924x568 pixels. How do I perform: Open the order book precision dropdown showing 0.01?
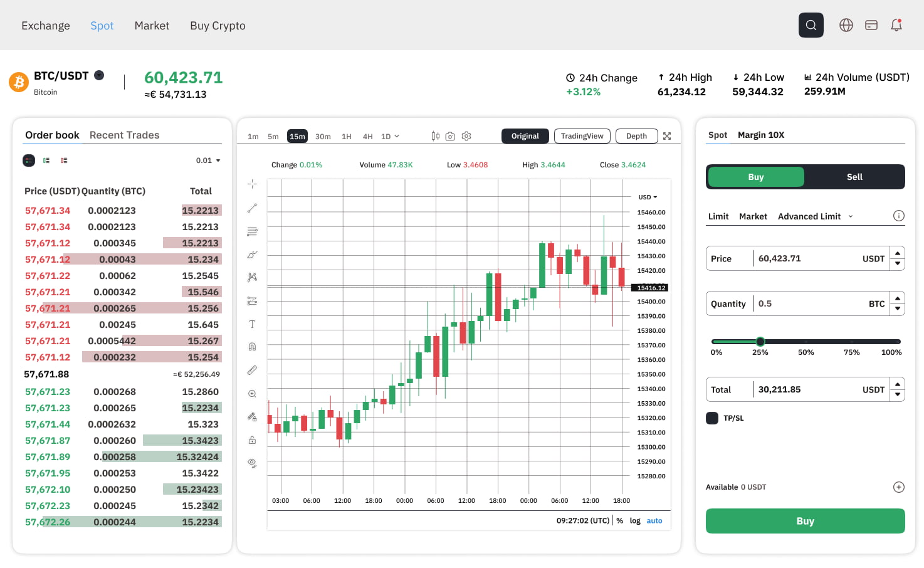(208, 160)
